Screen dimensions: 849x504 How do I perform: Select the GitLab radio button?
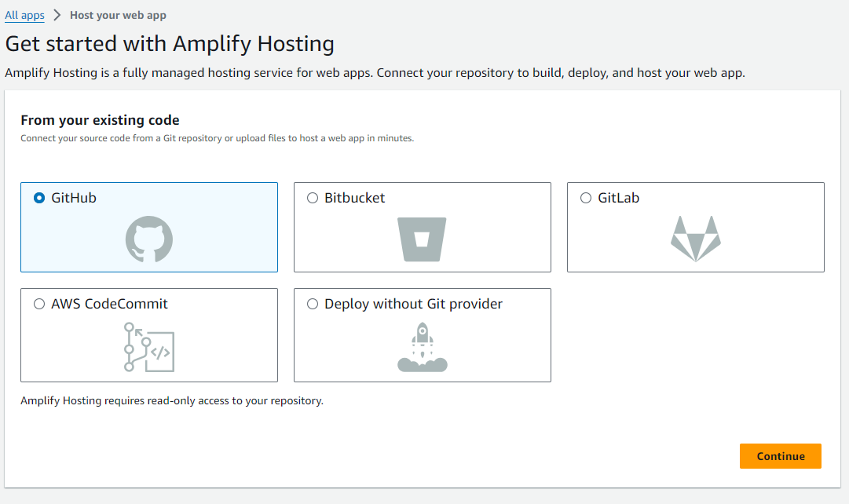click(x=586, y=198)
